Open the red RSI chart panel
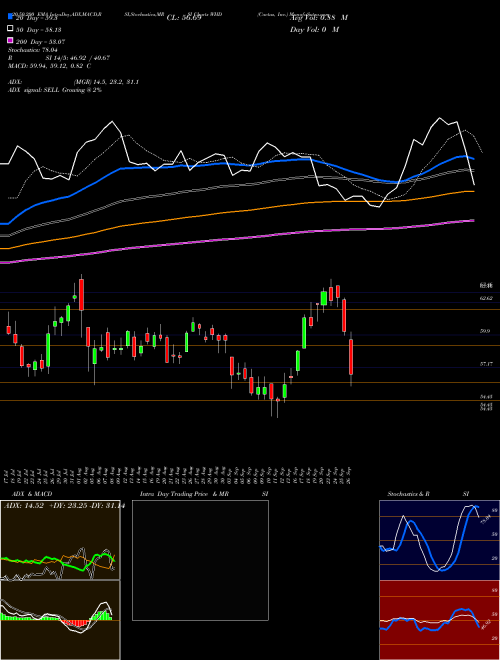Screen dimensions: 500x660 (439, 620)
